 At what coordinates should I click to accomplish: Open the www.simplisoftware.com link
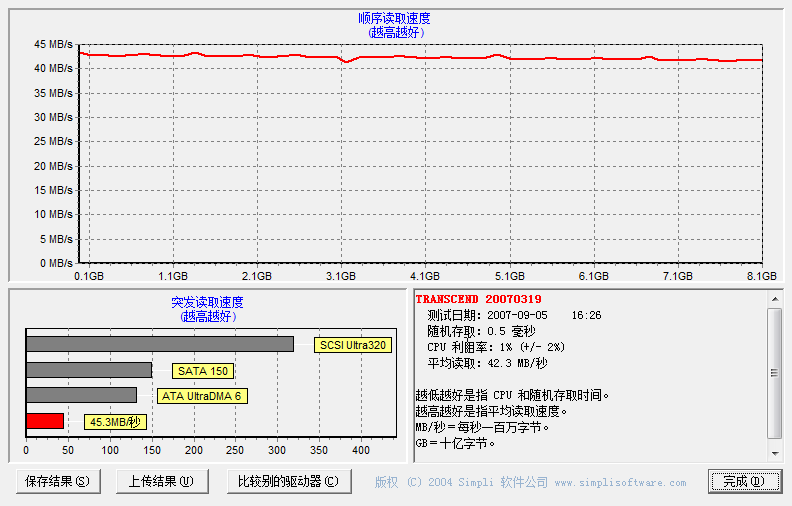coord(620,483)
